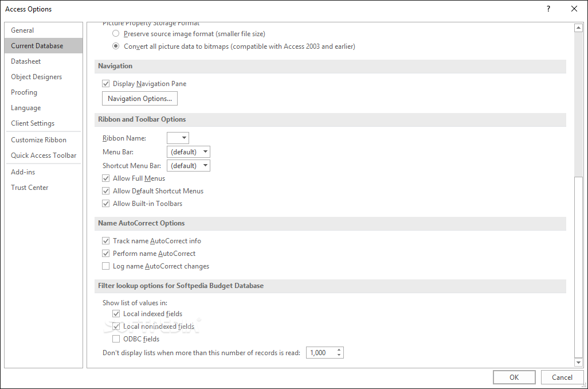Switch to Object Designers category
Viewport: 588px width, 389px height.
(44, 77)
